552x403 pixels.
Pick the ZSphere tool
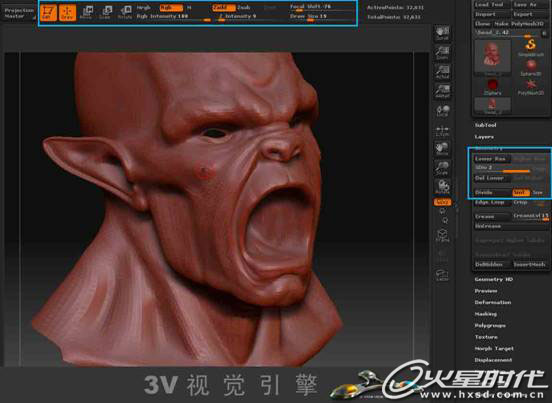492,87
